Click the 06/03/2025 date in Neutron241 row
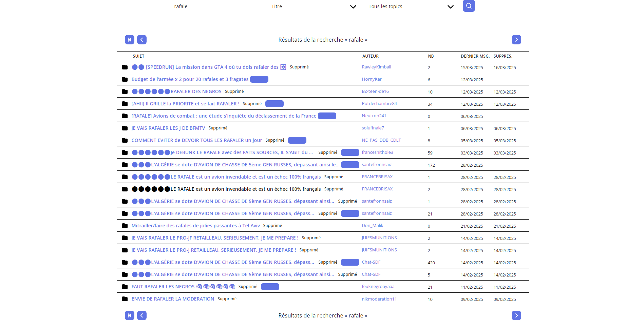The height and width of the screenshot is (329, 644). click(x=472, y=117)
